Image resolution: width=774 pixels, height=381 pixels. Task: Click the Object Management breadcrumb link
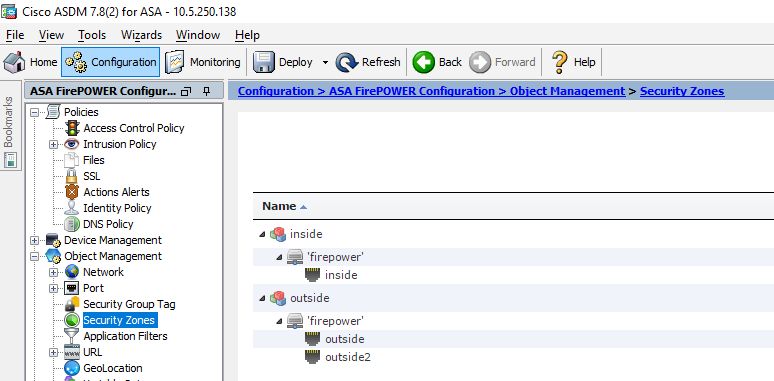click(567, 91)
